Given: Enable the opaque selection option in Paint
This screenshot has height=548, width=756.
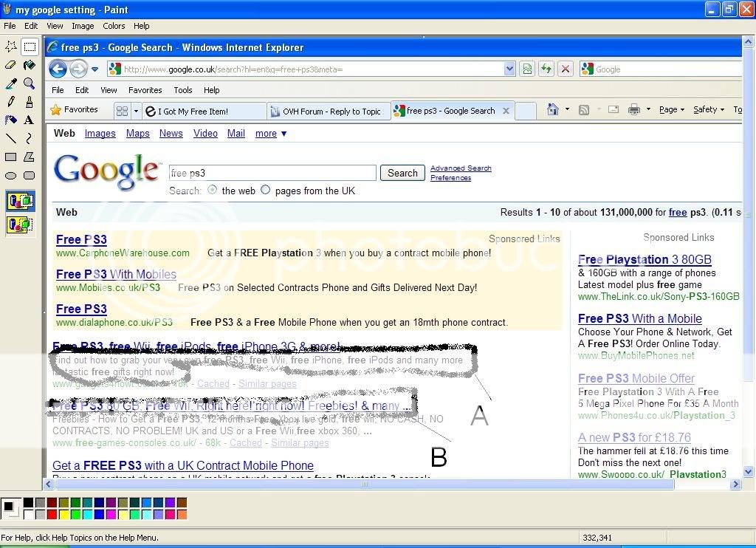Looking at the screenshot, I should [x=20, y=201].
